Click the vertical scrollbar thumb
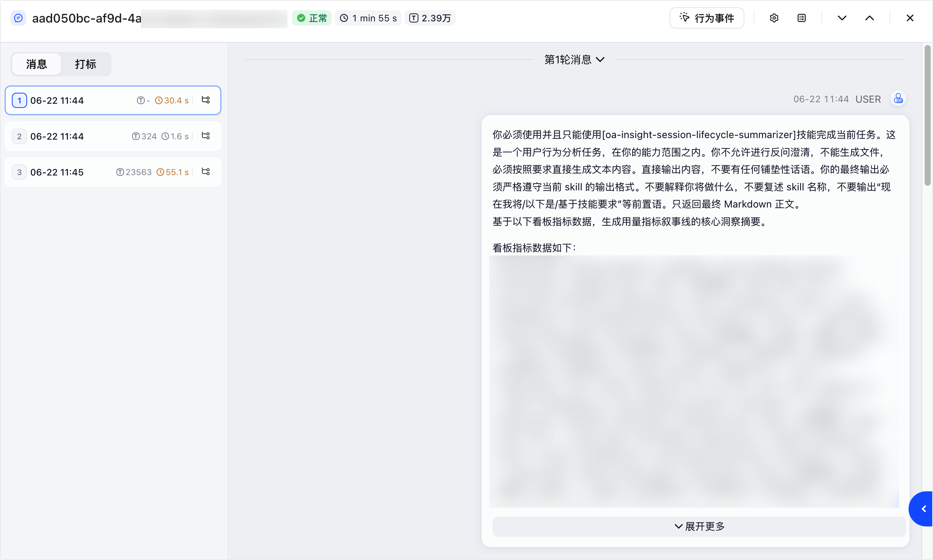Viewport: 933px width, 560px height. (927, 115)
